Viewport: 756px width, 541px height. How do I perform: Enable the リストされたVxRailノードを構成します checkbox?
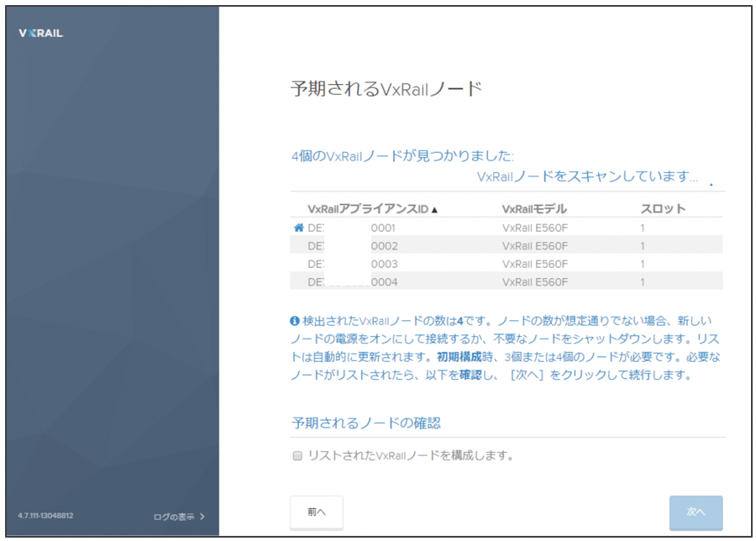[297, 455]
